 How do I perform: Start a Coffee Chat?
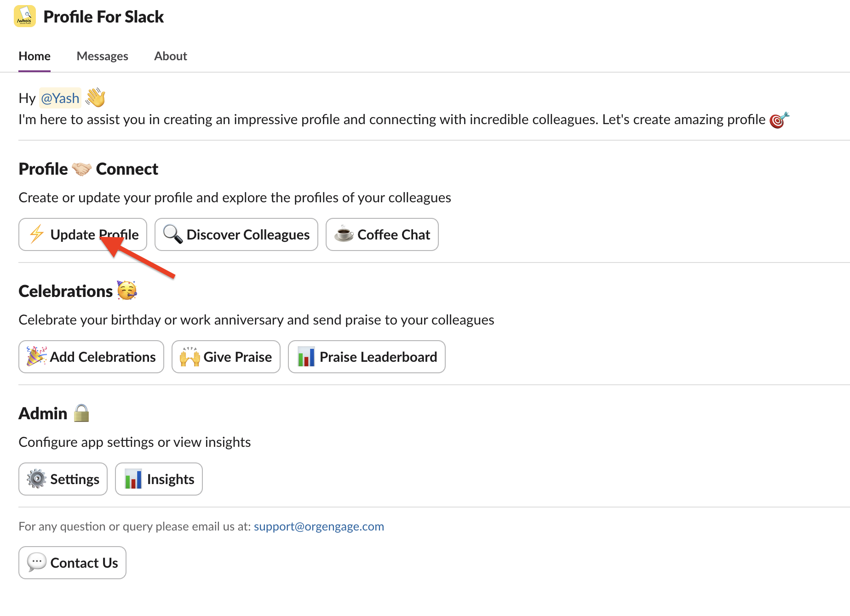[x=382, y=234]
